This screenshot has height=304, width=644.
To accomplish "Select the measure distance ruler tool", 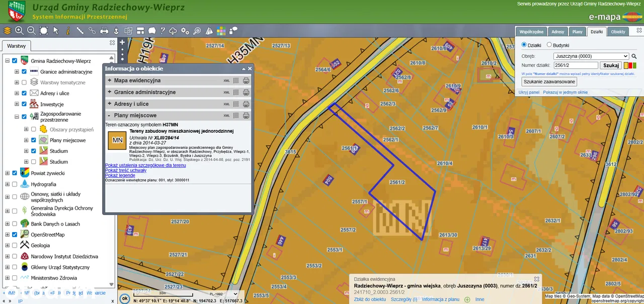I will (x=80, y=31).
